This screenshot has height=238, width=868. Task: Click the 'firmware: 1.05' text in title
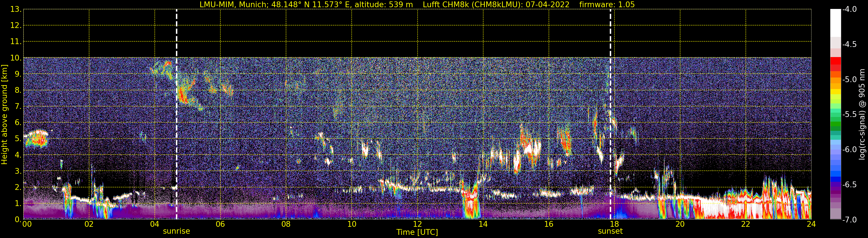point(607,5)
